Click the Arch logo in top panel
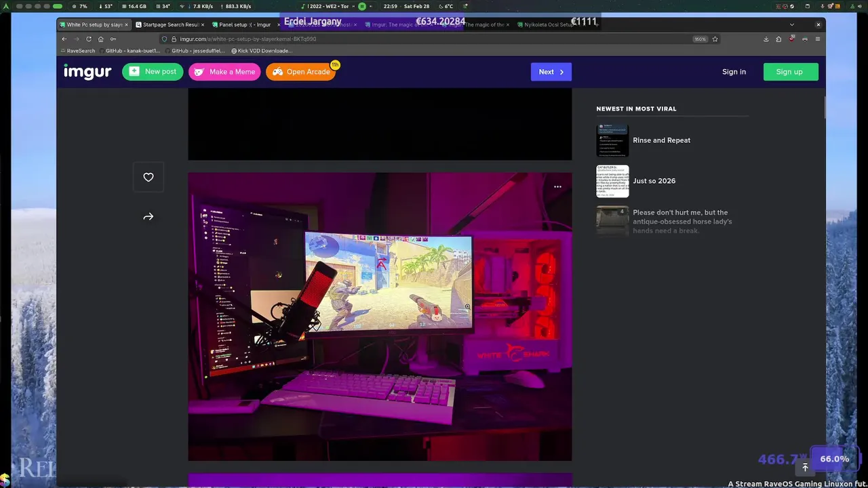Viewport: 868px width, 488px height. [7, 6]
